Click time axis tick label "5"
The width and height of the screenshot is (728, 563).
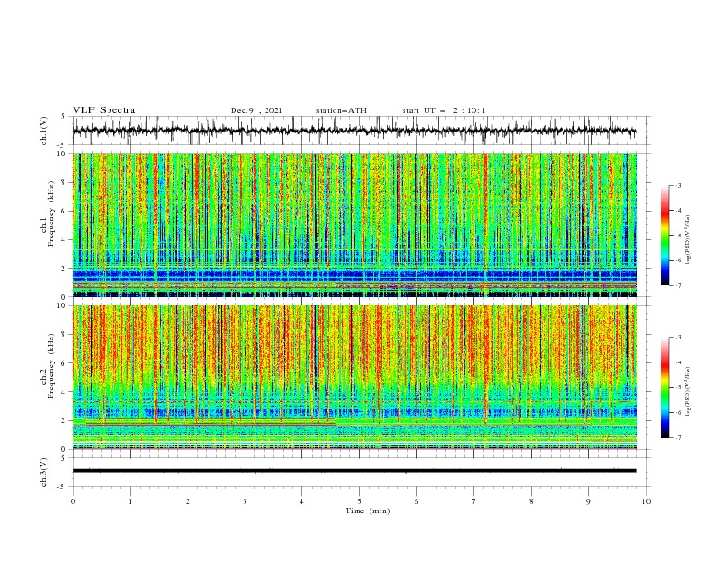(359, 501)
